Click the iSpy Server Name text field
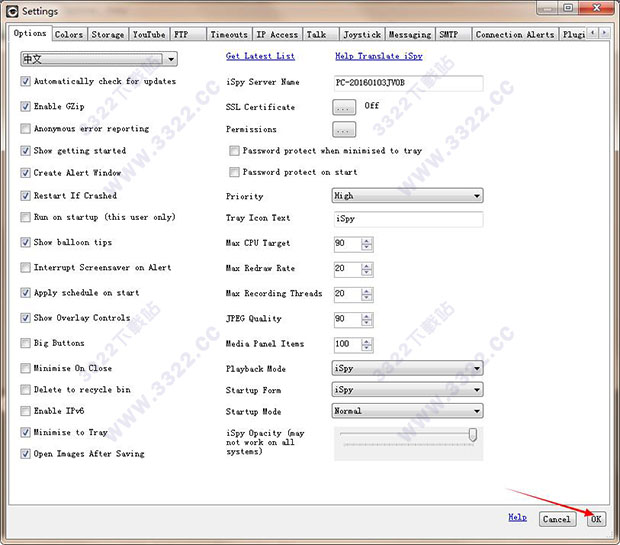The width and height of the screenshot is (620, 545). coord(407,83)
